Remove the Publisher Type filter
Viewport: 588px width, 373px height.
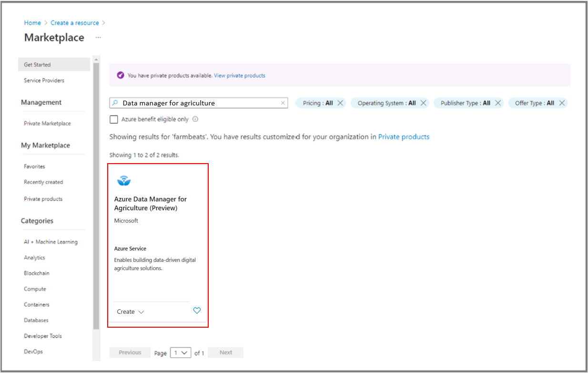pyautogui.click(x=497, y=103)
